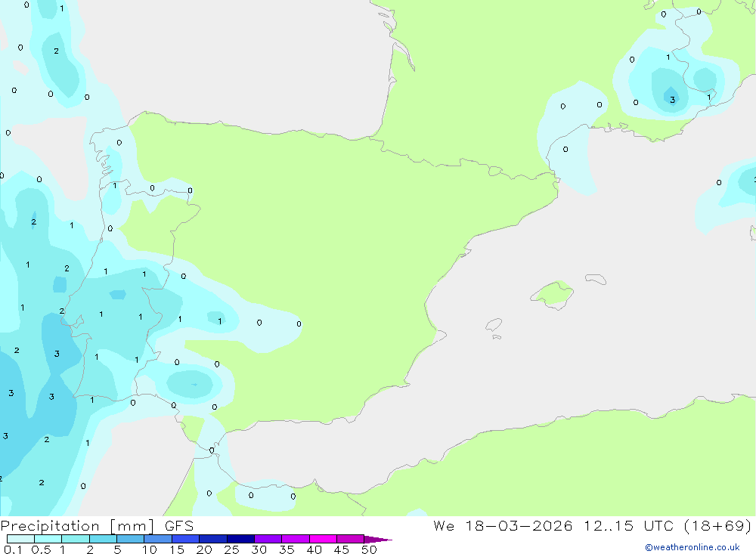Click the Precipitation [mm] GFS title
756x554 pixels.
(x=97, y=525)
